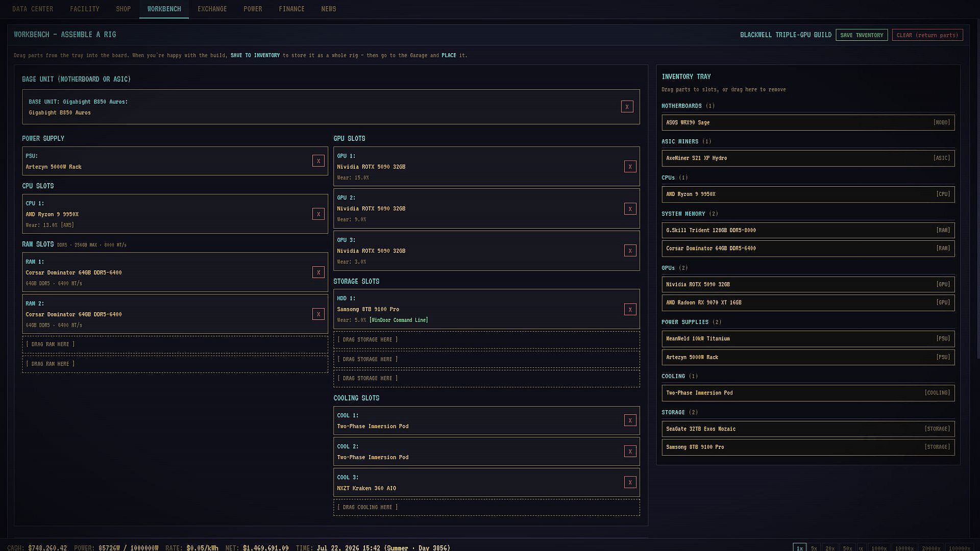
Task: Click the $0.05/kWh electricity rate
Action: (x=202, y=548)
